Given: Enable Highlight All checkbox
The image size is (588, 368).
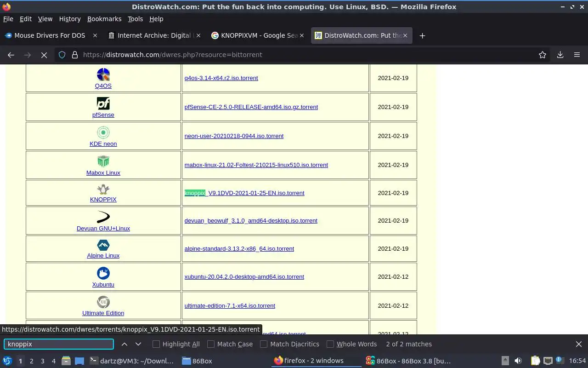Looking at the screenshot, I should [156, 344].
